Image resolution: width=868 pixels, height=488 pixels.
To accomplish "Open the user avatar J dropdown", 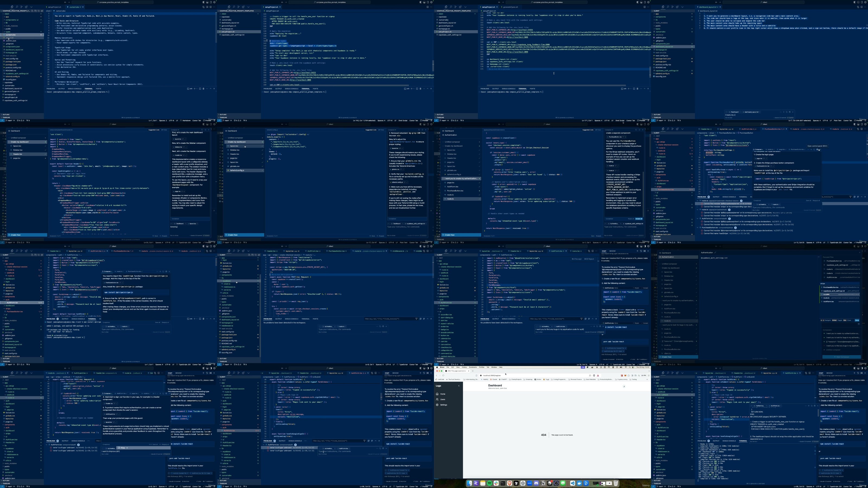I will click(624, 386).
